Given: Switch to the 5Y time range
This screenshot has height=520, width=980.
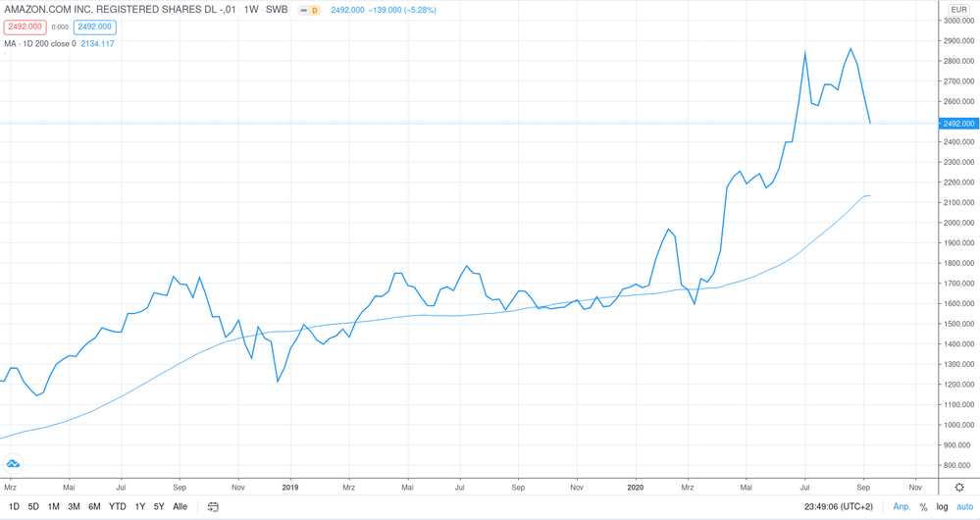Looking at the screenshot, I should pos(159,506).
